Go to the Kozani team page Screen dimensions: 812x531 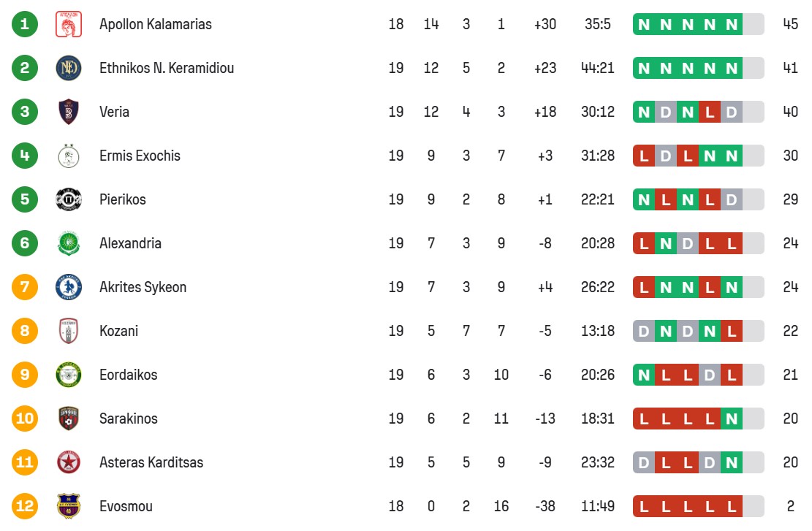(x=118, y=331)
